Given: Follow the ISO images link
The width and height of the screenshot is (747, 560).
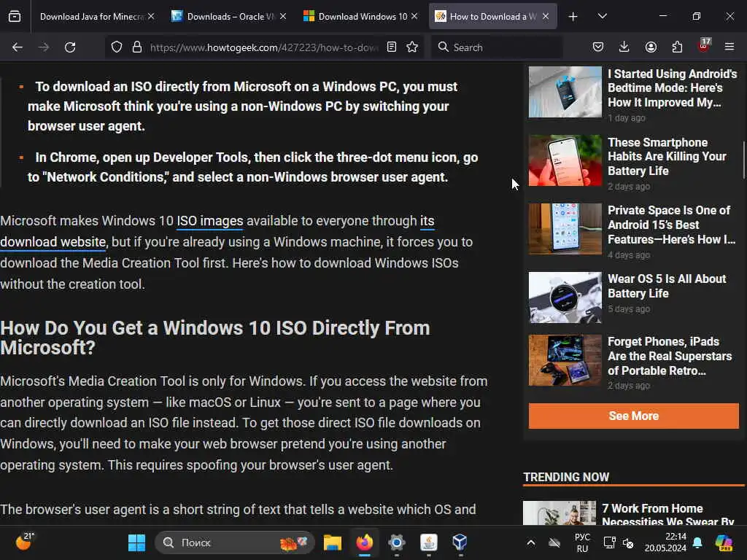Looking at the screenshot, I should coord(210,221).
